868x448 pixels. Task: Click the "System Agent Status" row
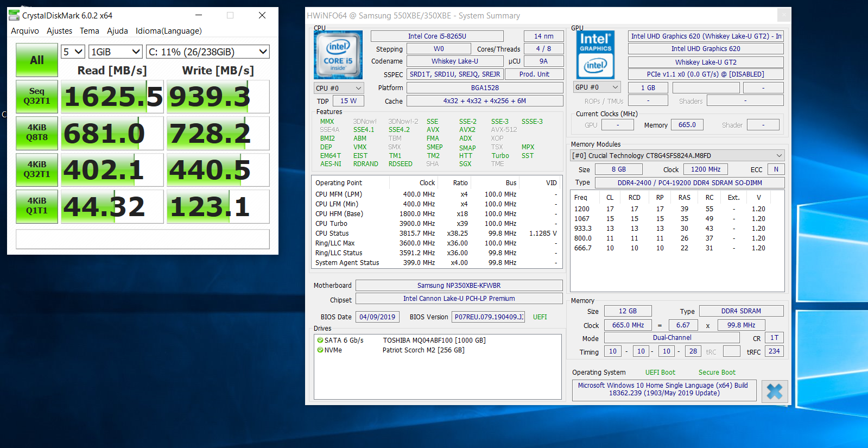pos(437,263)
